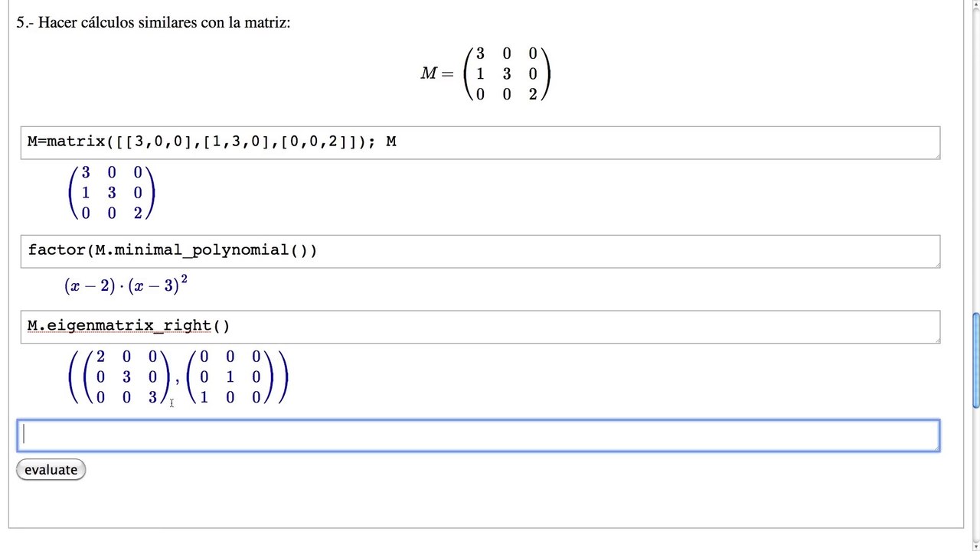Image resolution: width=980 pixels, height=551 pixels.
Task: Click the M.eigenmatrix_right() input cell
Action: pos(480,327)
